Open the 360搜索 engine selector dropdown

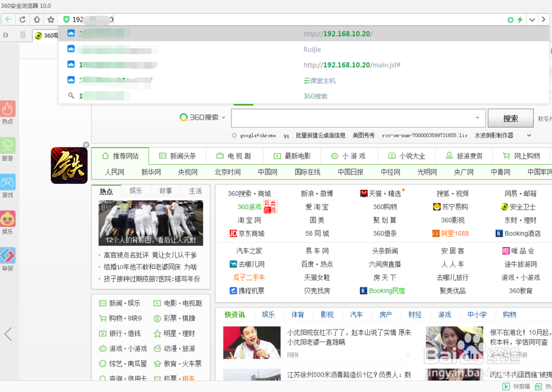tap(202, 117)
